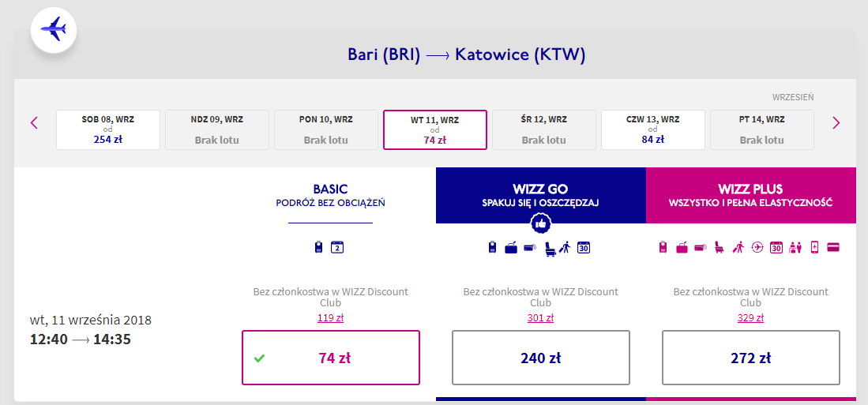Viewport: 868px width, 405px height.
Task: Select the 74 zł Basic fare option
Action: pos(331,358)
